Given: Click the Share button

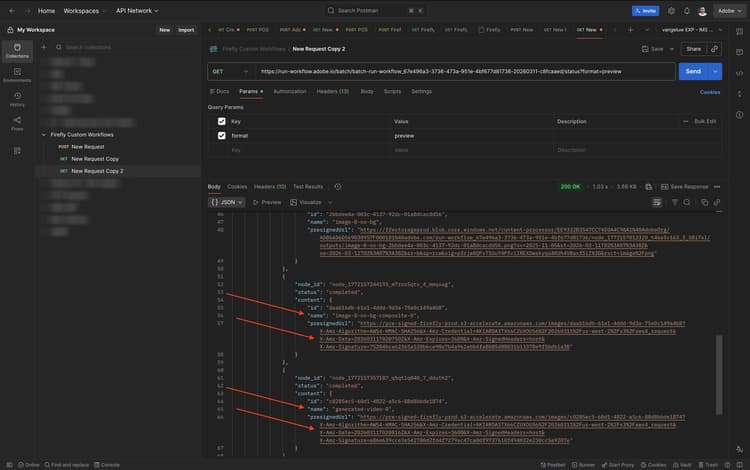Looking at the screenshot, I should coord(694,49).
